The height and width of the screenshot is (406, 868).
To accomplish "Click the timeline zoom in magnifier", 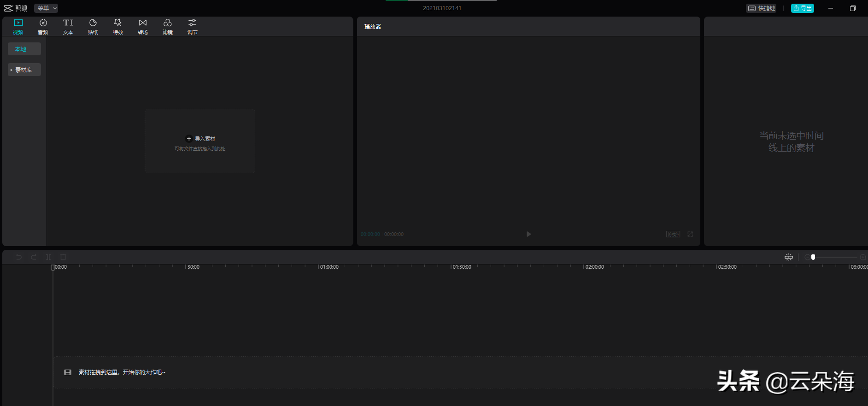I will (x=863, y=257).
